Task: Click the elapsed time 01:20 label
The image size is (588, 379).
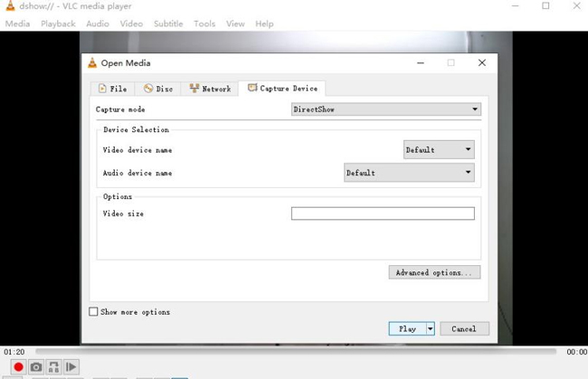Action: (x=14, y=352)
